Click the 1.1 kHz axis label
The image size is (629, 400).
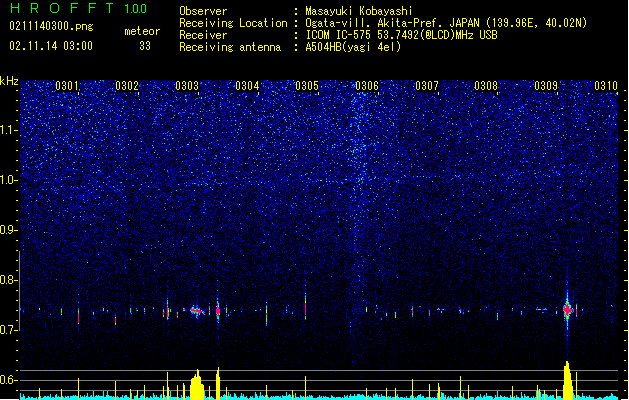[9, 130]
